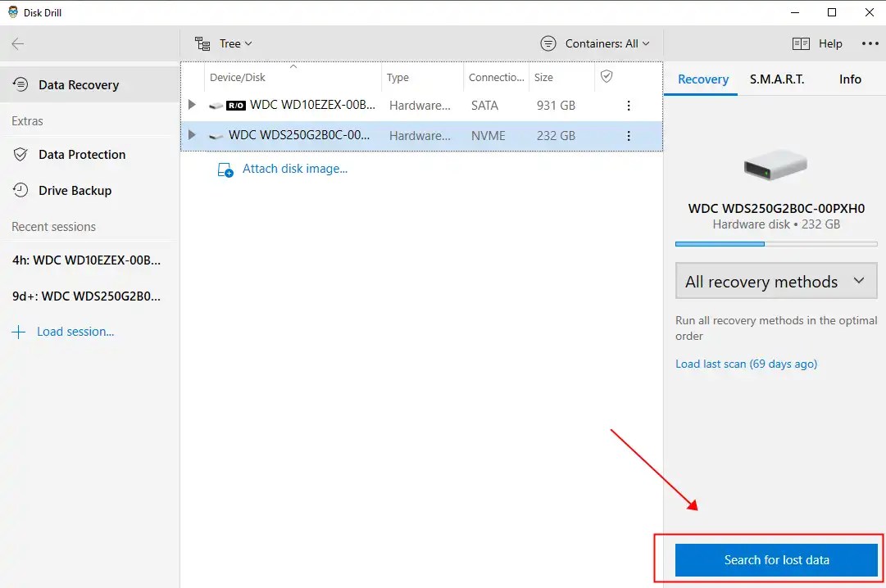This screenshot has height=588, width=886.
Task: Open options menu for WD10EZEX disk row
Action: coord(629,105)
